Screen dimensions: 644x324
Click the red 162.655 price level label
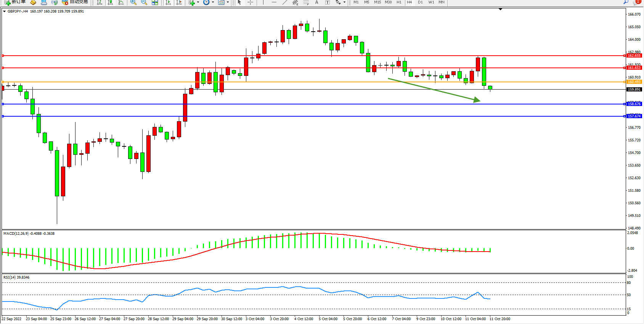(634, 56)
